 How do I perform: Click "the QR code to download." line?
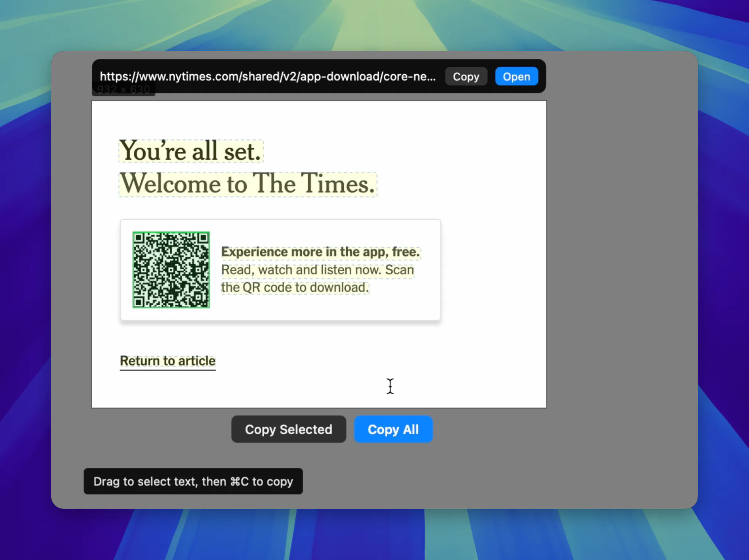295,288
